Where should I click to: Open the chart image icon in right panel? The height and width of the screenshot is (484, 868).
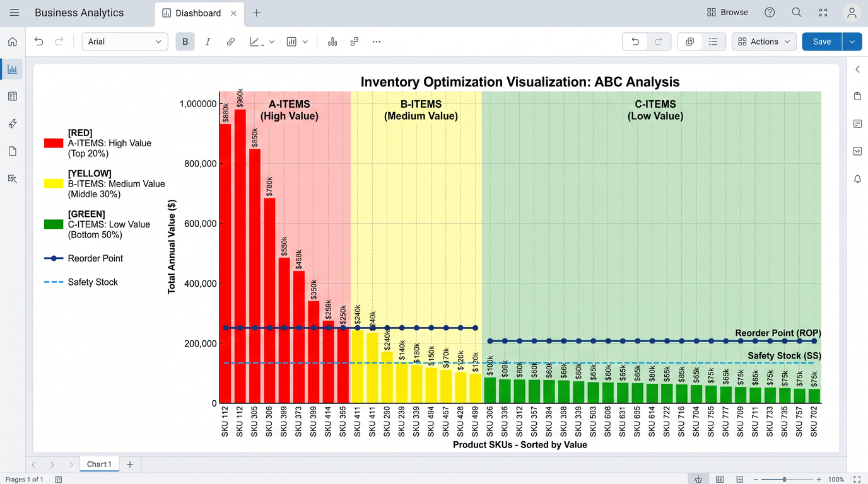tap(858, 151)
